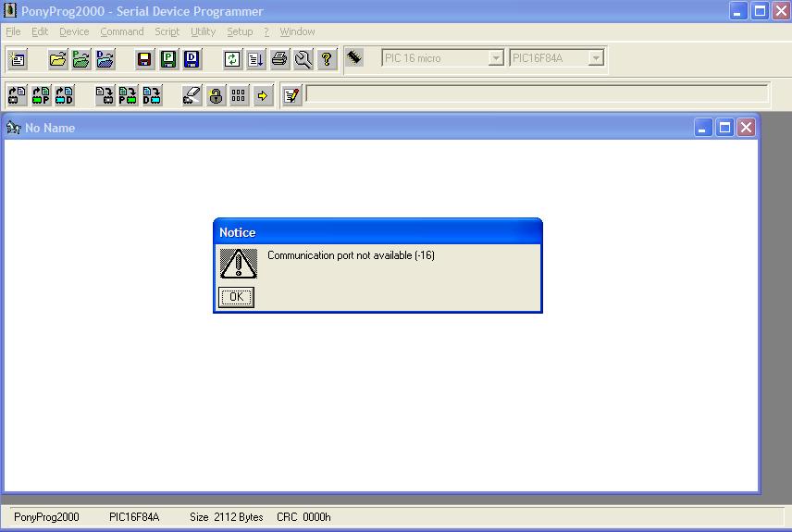This screenshot has width=792, height=532.
Task: Click the horse icon in No Name window
Action: [13, 128]
